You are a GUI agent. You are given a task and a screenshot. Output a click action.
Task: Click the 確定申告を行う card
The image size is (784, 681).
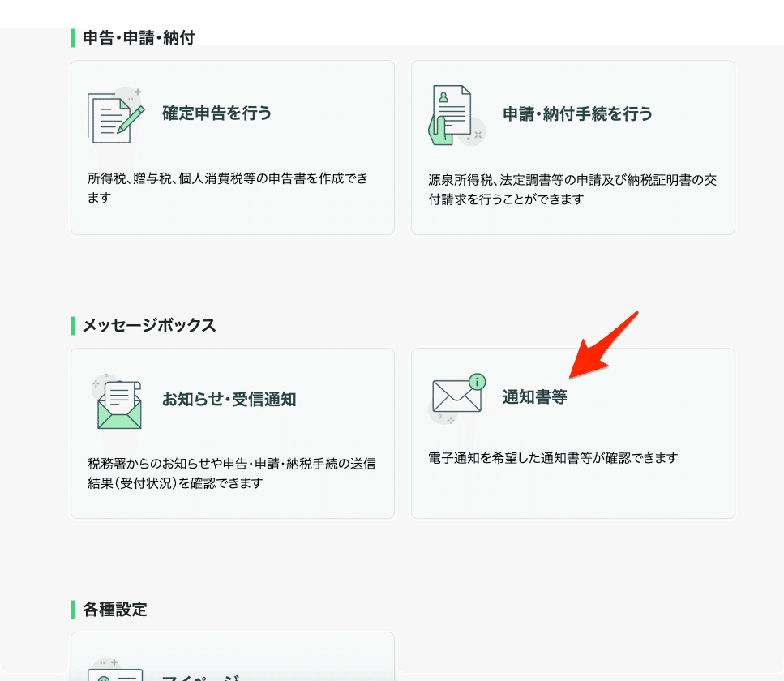[233, 147]
